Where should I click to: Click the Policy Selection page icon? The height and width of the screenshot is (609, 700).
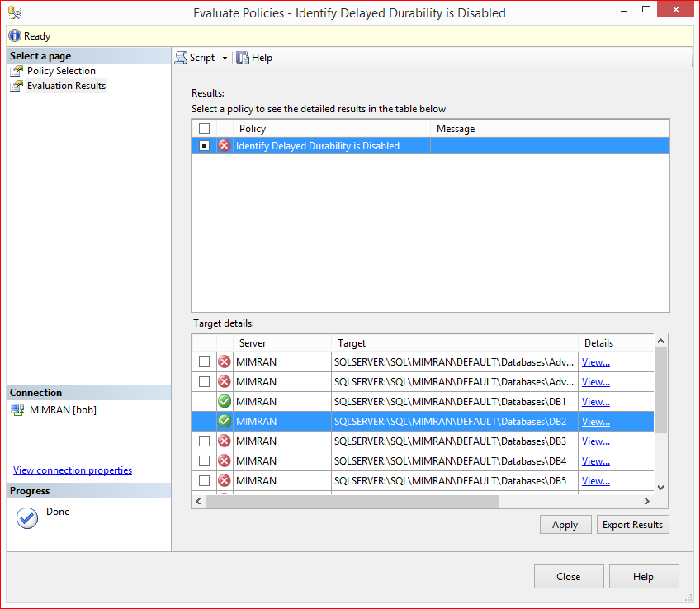click(x=17, y=71)
